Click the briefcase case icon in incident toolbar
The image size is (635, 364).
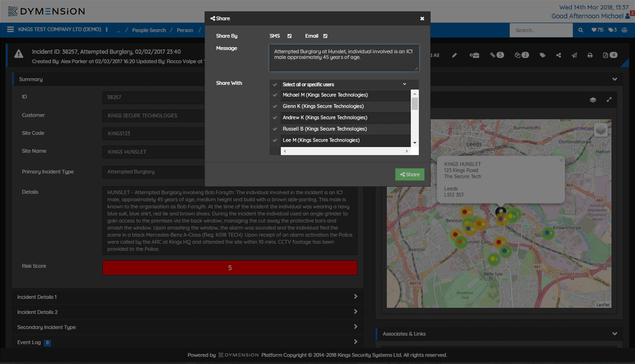pos(474,55)
